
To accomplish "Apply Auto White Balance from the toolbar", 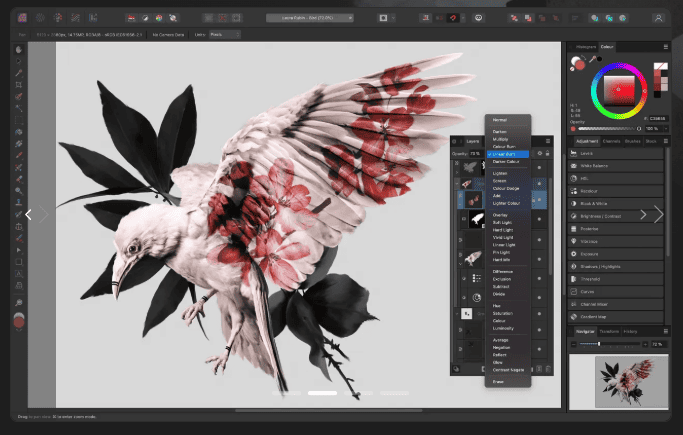I will point(173,18).
